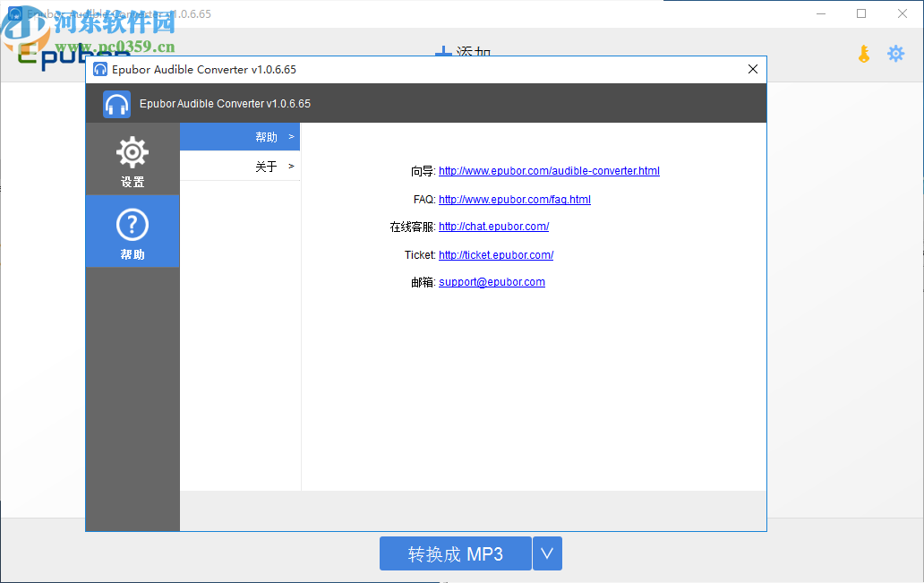Close the main Epubor window

click(x=903, y=13)
